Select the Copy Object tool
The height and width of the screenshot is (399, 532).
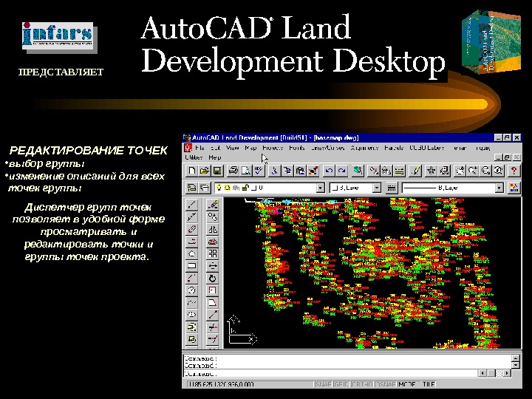pyautogui.click(x=212, y=216)
